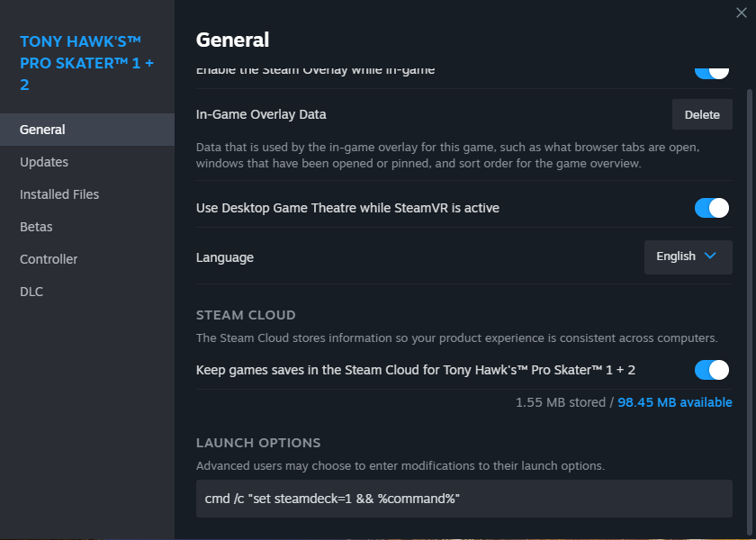Screen dimensions: 756x540
Task: Close the game properties window
Action: pos(741,12)
